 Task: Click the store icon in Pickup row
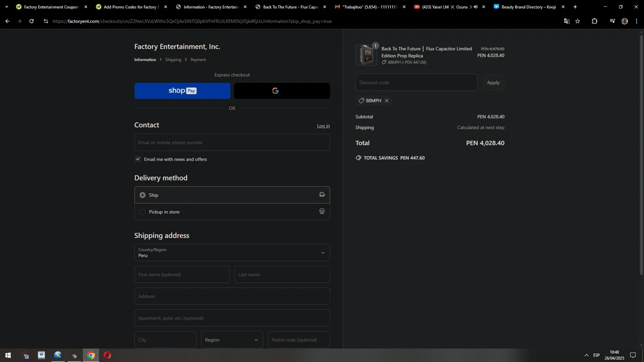click(x=322, y=211)
